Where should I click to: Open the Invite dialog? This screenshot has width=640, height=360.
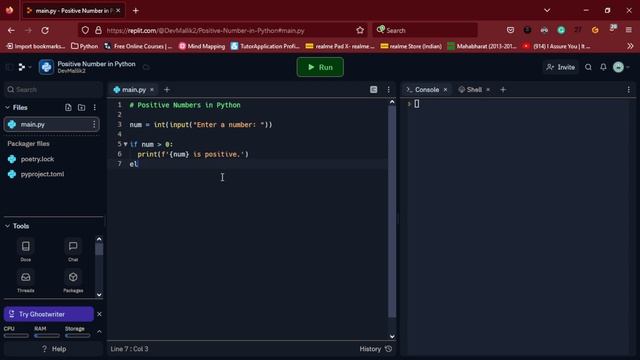560,67
